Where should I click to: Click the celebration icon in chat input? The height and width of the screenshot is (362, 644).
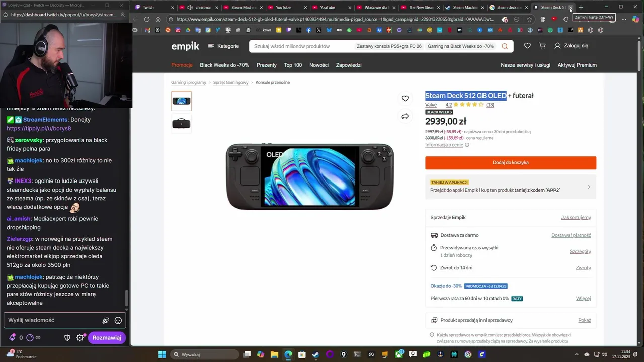(106, 320)
